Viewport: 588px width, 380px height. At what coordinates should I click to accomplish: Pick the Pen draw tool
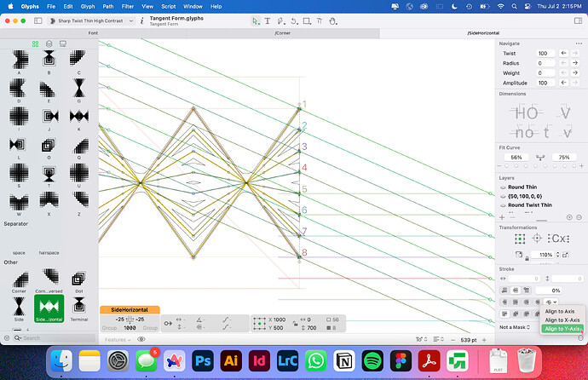pos(280,21)
